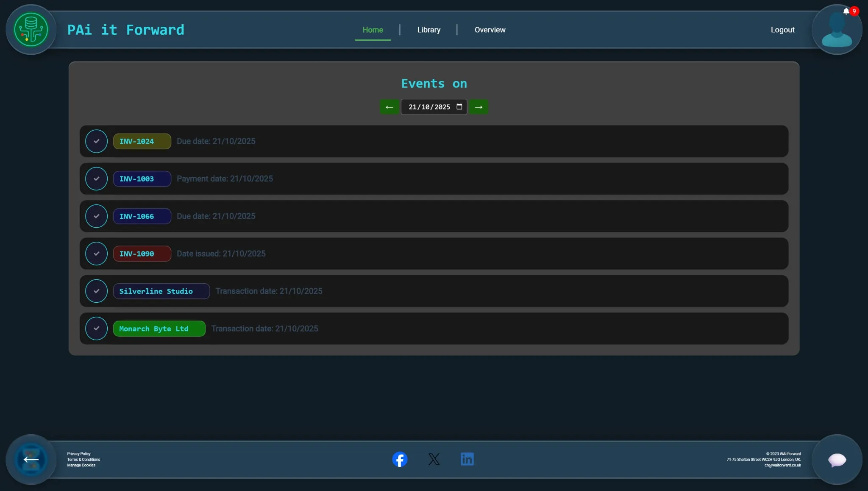Open the user profile avatar
The width and height of the screenshot is (868, 491).
point(837,32)
